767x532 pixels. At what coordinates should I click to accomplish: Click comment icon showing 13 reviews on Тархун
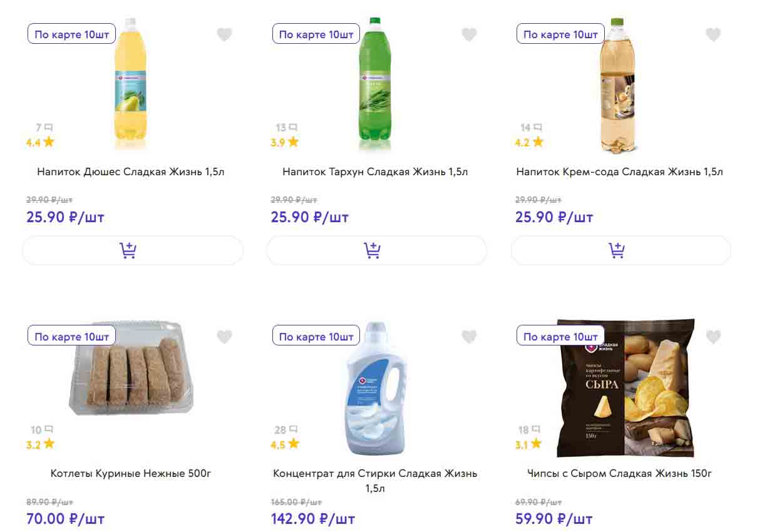[287, 128]
